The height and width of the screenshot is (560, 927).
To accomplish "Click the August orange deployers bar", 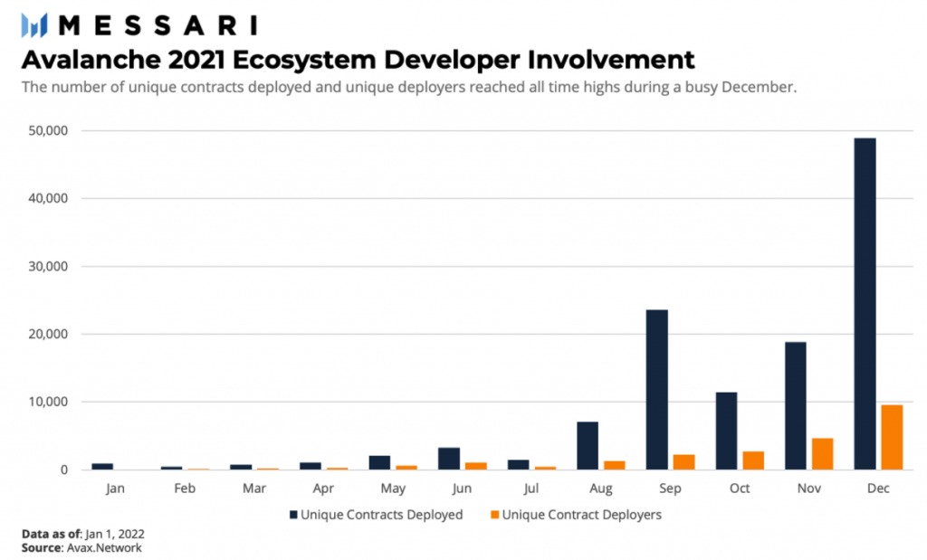I will click(x=615, y=466).
